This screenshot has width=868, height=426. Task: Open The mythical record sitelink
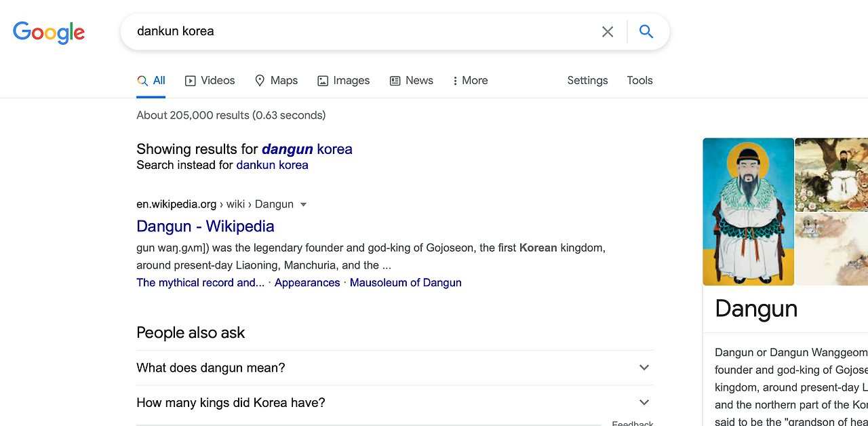click(x=200, y=282)
